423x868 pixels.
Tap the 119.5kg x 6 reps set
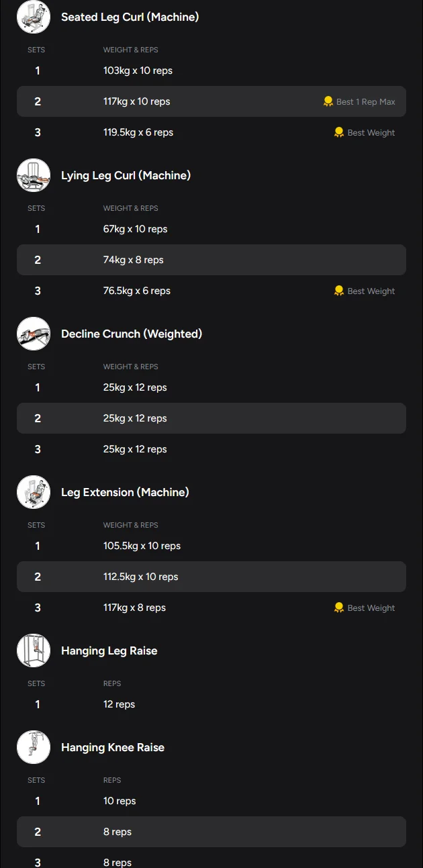pyautogui.click(x=138, y=132)
